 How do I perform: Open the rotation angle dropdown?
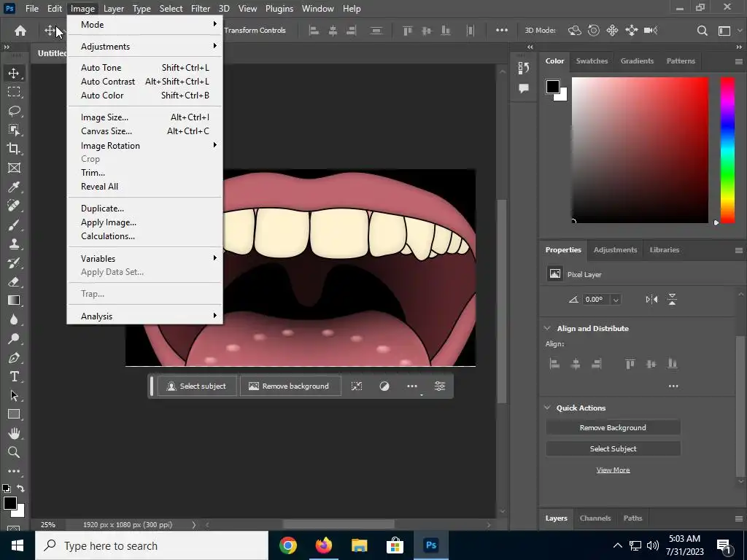616,300
